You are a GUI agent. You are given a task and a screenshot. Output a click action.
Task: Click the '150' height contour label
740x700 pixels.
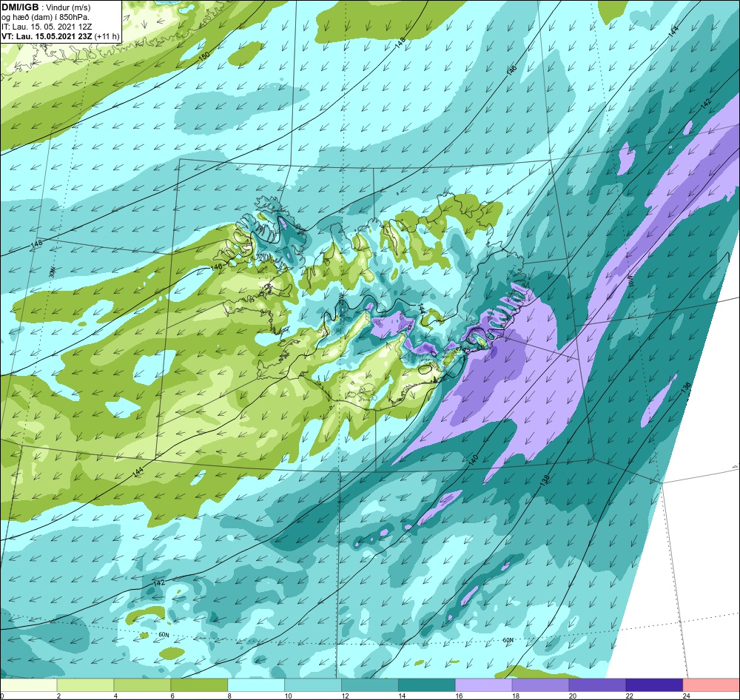[204, 55]
